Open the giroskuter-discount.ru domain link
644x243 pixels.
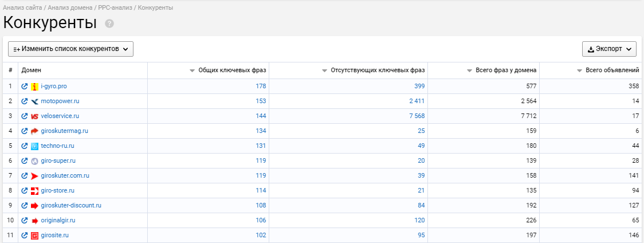[71, 206]
